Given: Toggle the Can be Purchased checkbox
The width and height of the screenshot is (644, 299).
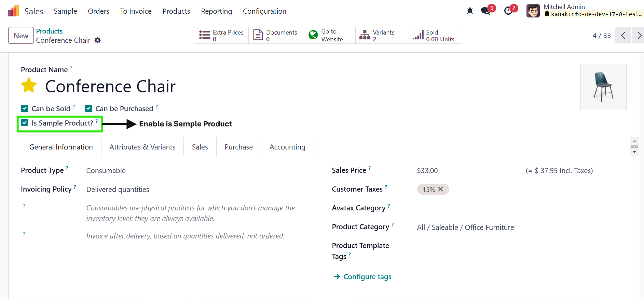Looking at the screenshot, I should [88, 108].
